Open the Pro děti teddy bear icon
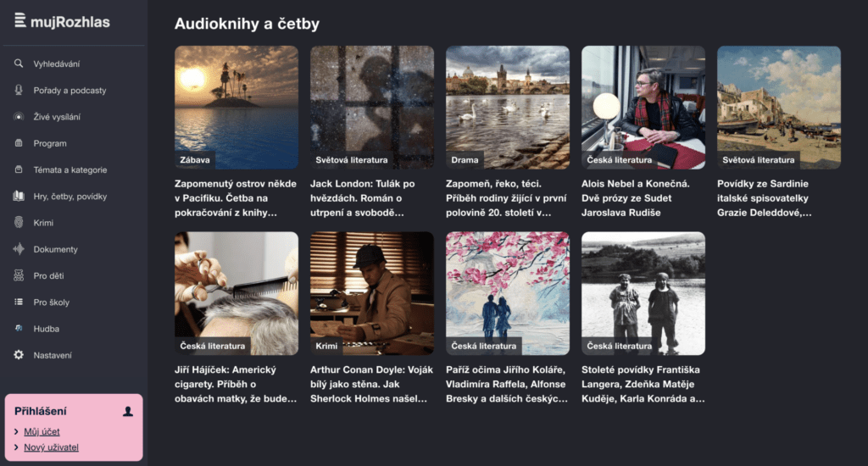868x466 pixels. pyautogui.click(x=19, y=275)
